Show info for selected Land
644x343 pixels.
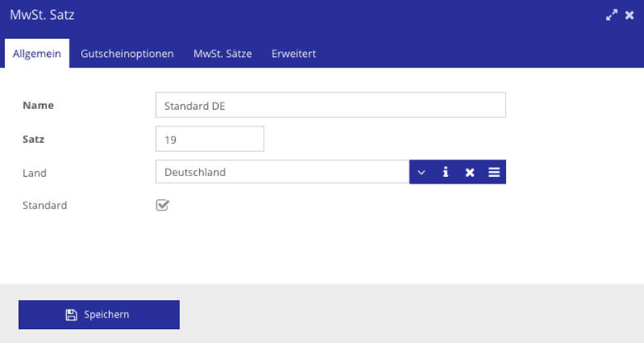click(x=446, y=172)
